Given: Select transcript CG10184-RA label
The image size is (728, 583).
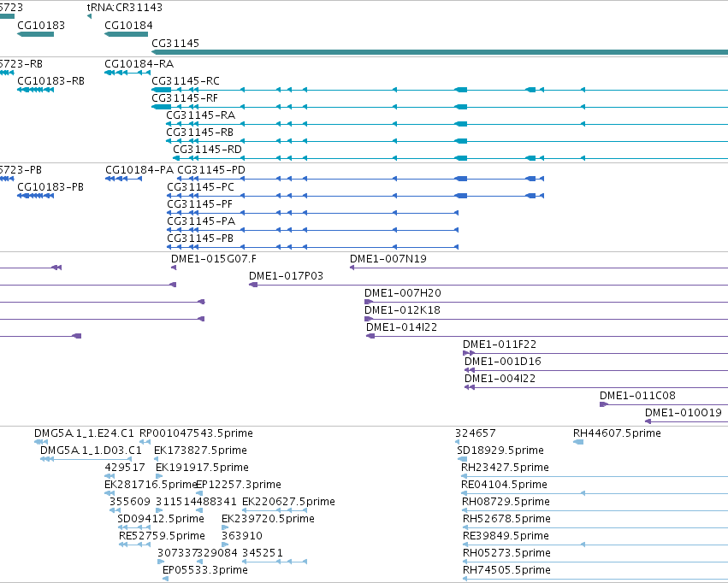Looking at the screenshot, I should point(139,63).
